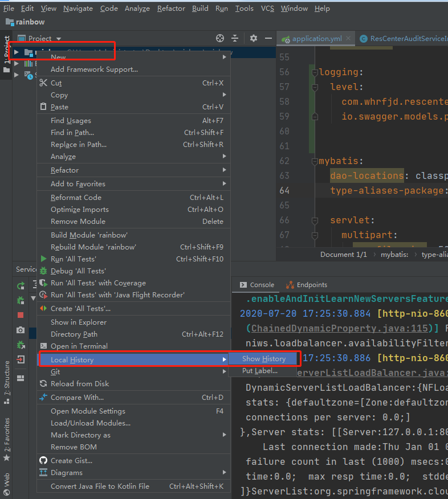Expand the Mark Directory as submenu
This screenshot has width=448, height=499.
coord(133,435)
